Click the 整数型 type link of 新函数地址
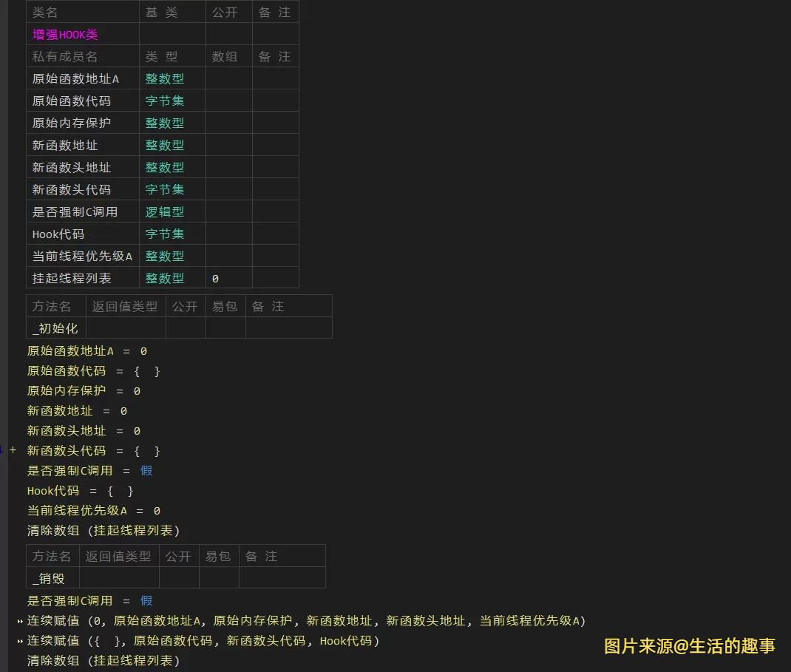This screenshot has width=791, height=672. click(164, 145)
